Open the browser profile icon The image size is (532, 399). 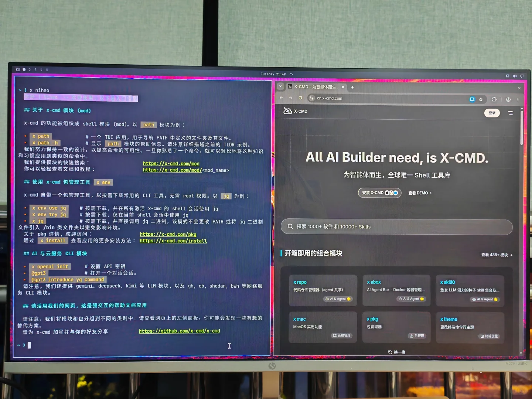[x=508, y=99]
